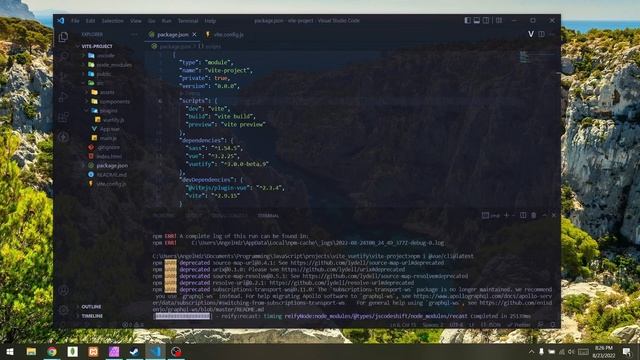The height and width of the screenshot is (360, 640).
Task: Open index.html in the explorer
Action: pos(109,156)
